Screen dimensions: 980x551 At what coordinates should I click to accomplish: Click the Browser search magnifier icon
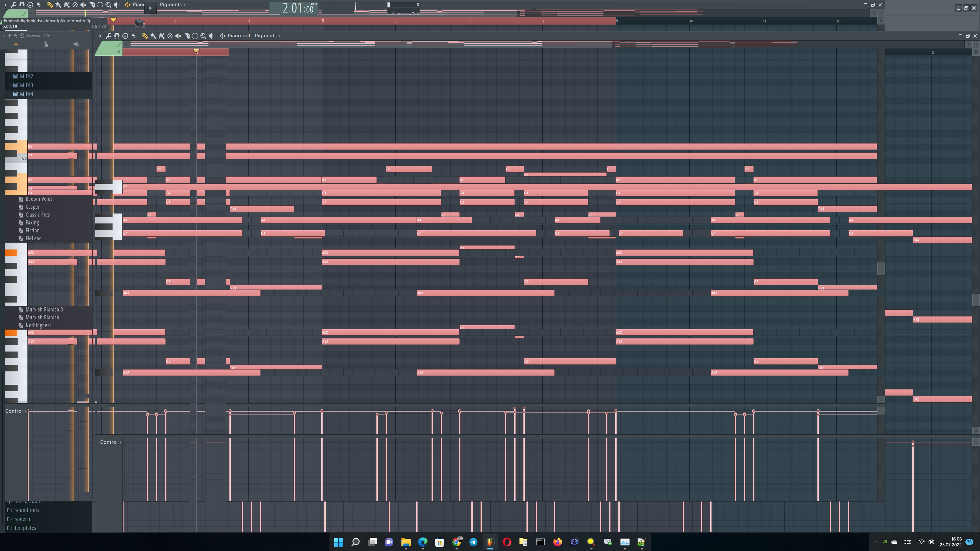[x=22, y=35]
